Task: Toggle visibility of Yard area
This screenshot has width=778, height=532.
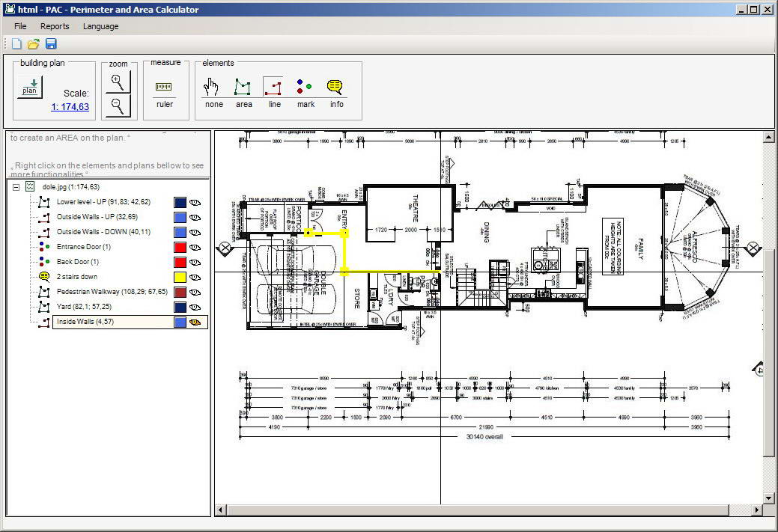Action: [195, 308]
